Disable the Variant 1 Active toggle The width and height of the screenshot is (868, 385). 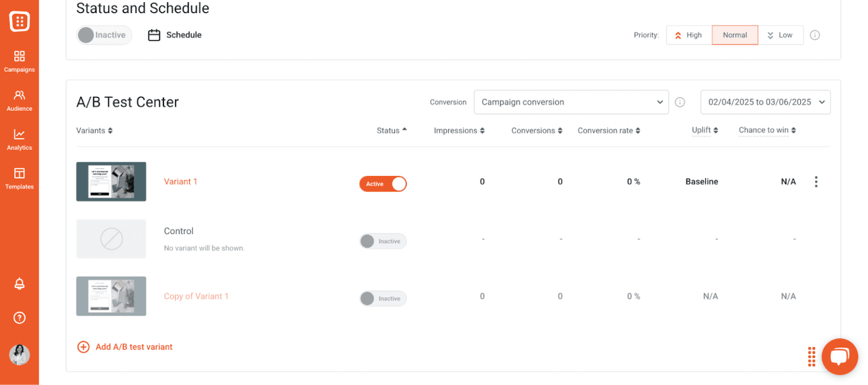(383, 184)
